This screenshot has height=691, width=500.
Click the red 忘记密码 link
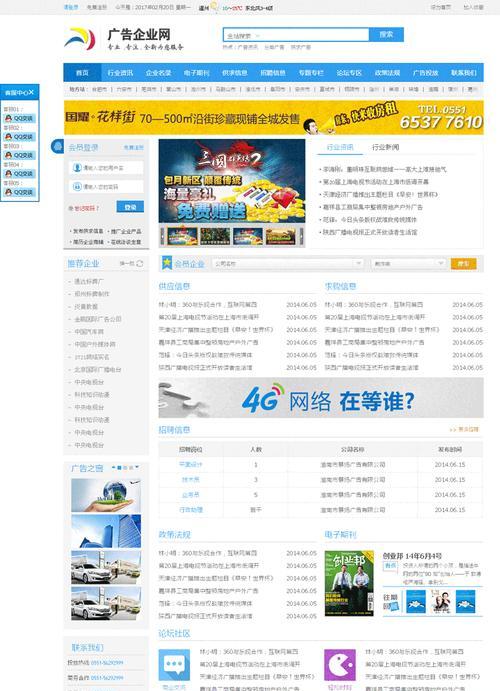(x=86, y=208)
